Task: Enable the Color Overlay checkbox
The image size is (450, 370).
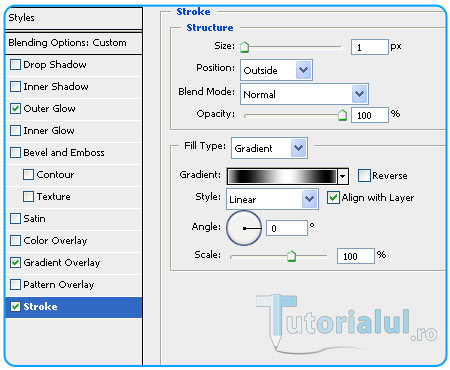Action: (x=15, y=240)
